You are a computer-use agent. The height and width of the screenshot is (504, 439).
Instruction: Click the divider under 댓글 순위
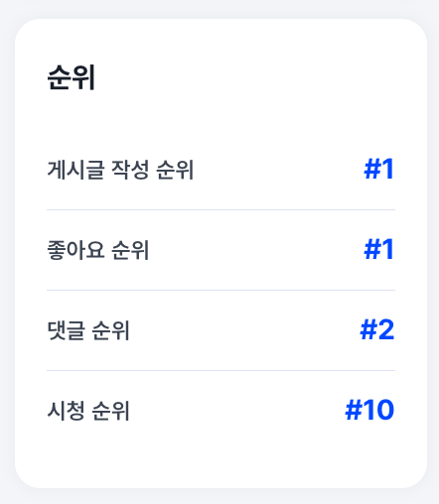[220, 370]
